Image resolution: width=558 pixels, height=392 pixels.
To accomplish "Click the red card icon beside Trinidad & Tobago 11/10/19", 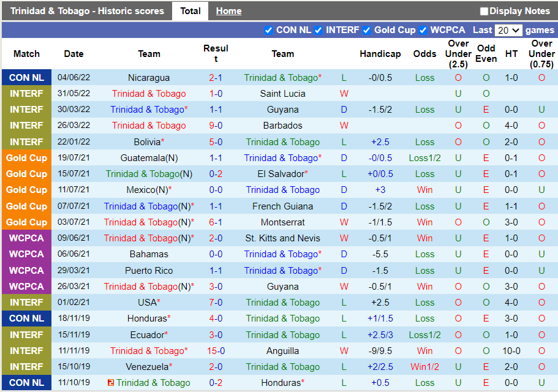I will pyautogui.click(x=111, y=383).
